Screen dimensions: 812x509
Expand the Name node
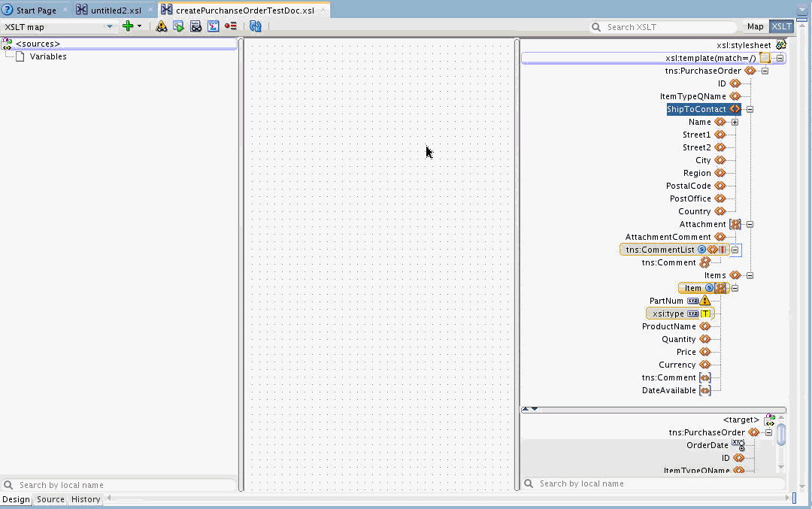735,123
